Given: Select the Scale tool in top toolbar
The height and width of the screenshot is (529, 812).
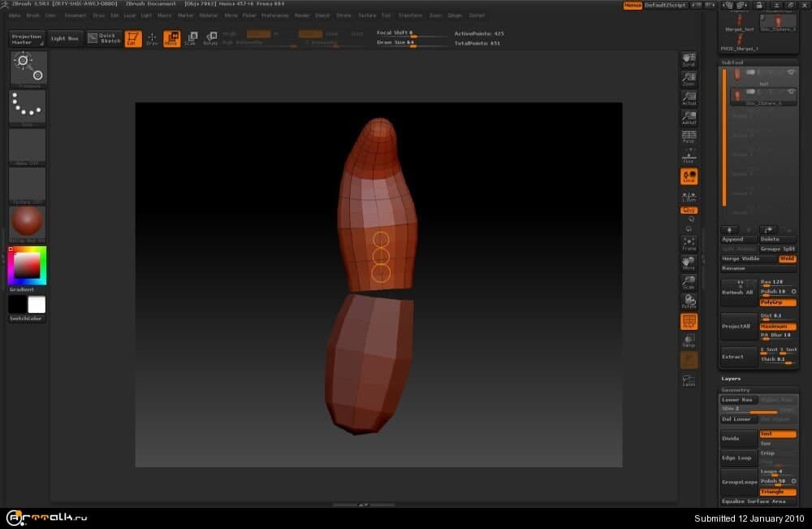Looking at the screenshot, I should coord(191,39).
